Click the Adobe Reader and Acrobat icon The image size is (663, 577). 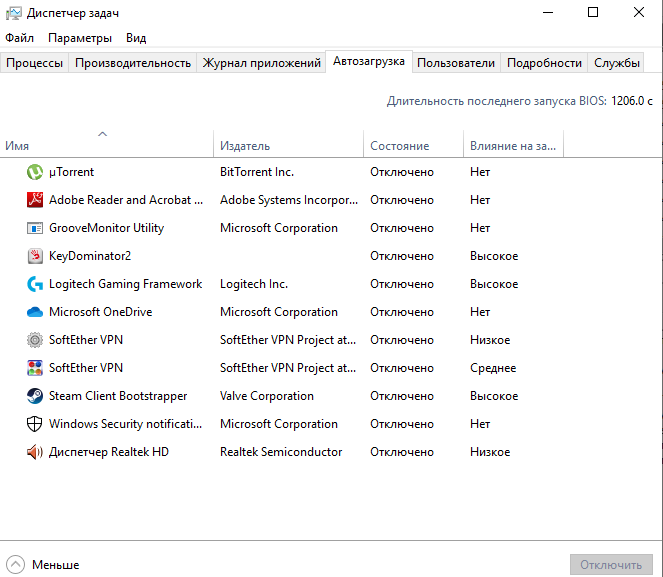35,200
